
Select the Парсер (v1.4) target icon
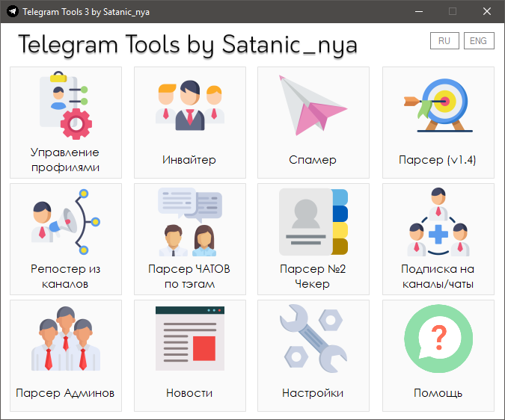pyautogui.click(x=438, y=105)
